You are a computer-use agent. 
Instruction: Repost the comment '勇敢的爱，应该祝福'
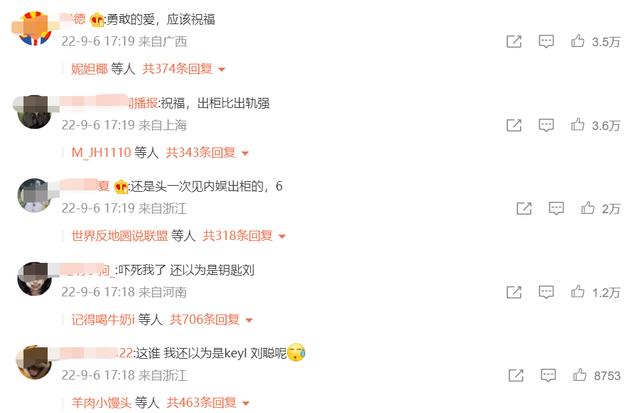pyautogui.click(x=514, y=41)
